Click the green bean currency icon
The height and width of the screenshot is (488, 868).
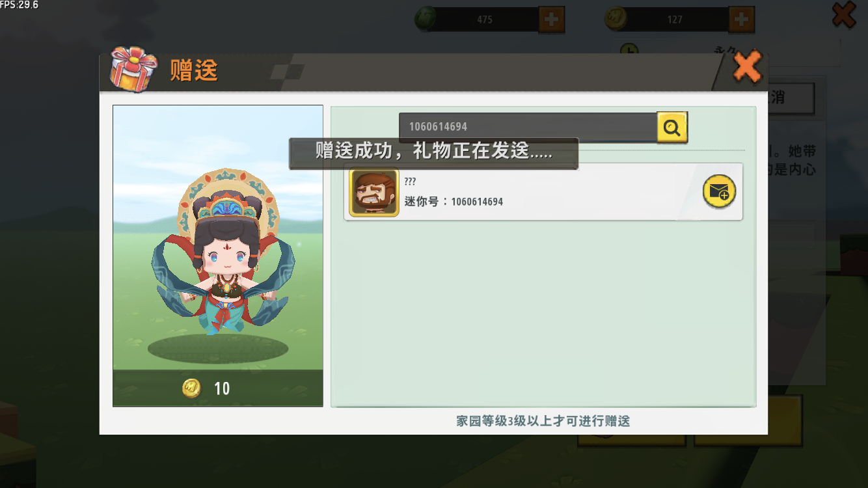(425, 19)
